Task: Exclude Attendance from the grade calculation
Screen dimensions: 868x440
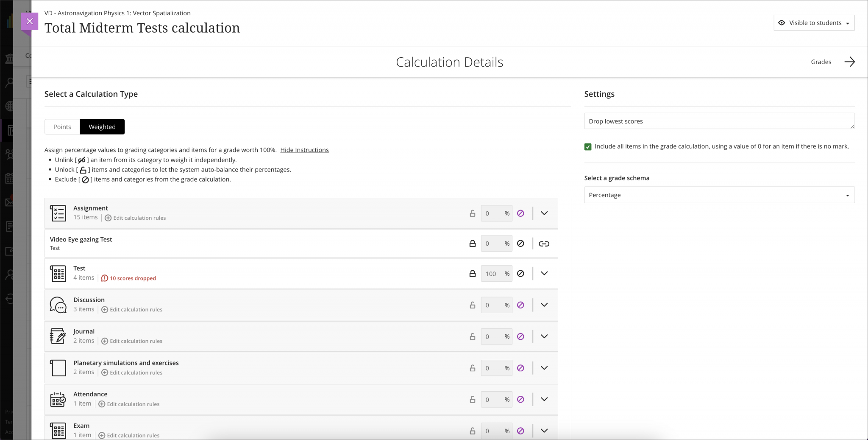Action: pos(521,399)
